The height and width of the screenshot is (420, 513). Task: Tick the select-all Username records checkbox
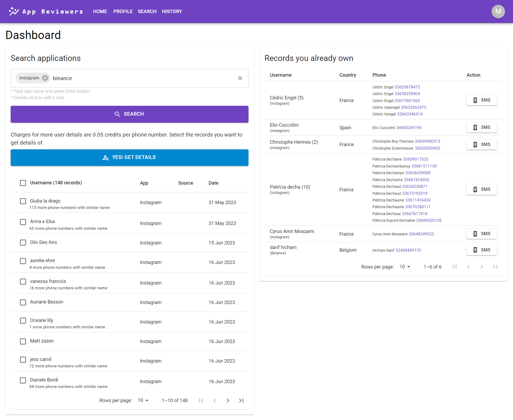point(23,183)
